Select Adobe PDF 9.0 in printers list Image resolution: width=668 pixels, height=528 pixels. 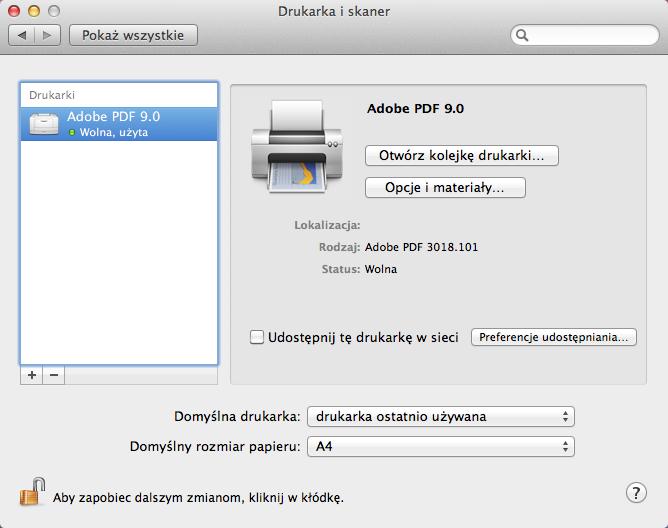[x=119, y=124]
